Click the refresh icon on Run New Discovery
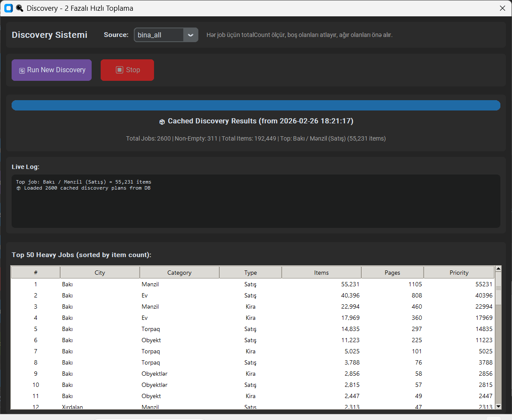 point(22,71)
